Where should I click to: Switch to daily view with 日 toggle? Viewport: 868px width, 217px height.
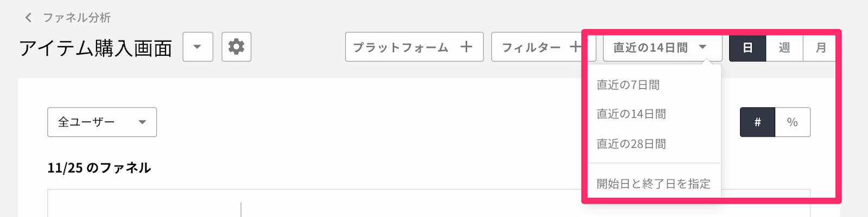[748, 48]
